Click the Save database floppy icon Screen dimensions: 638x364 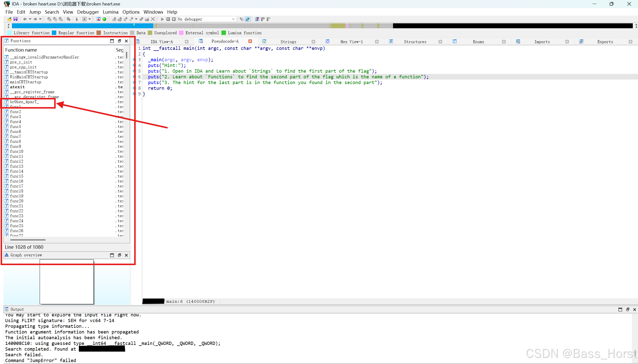pyautogui.click(x=15, y=19)
